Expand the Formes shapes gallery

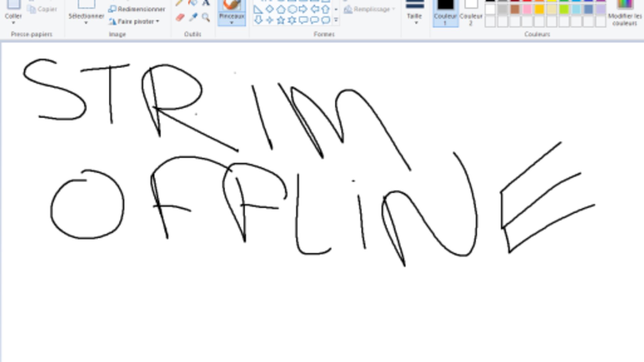click(336, 20)
